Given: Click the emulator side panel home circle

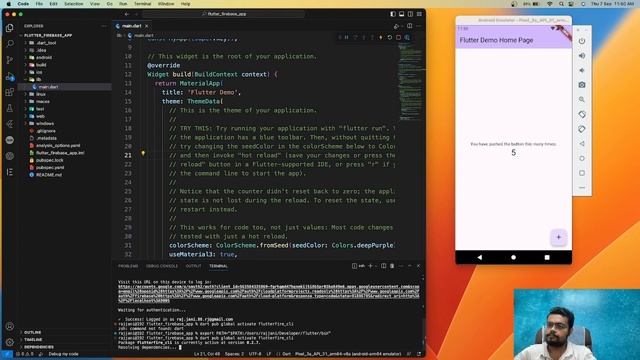Looking at the screenshot, I should 582,158.
